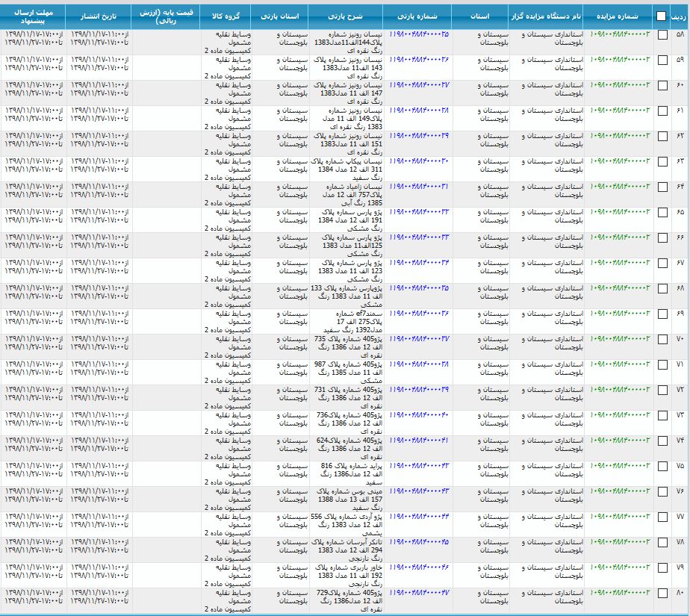690x616 pixels.
Task: Select the checkbox in row 63
Action: point(662,161)
